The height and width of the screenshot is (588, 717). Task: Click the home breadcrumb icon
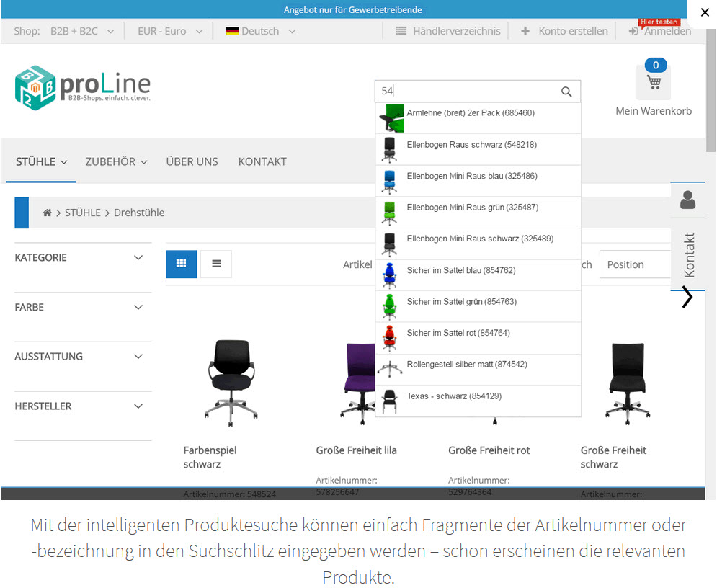[x=47, y=213]
